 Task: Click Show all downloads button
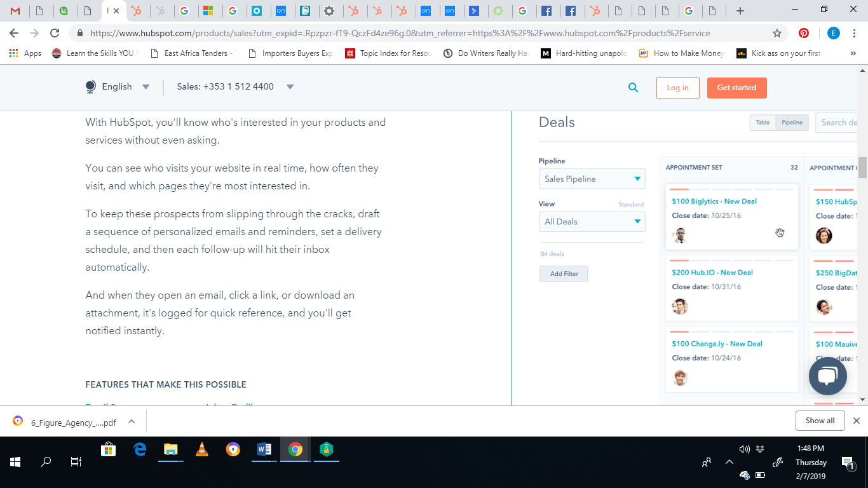820,421
